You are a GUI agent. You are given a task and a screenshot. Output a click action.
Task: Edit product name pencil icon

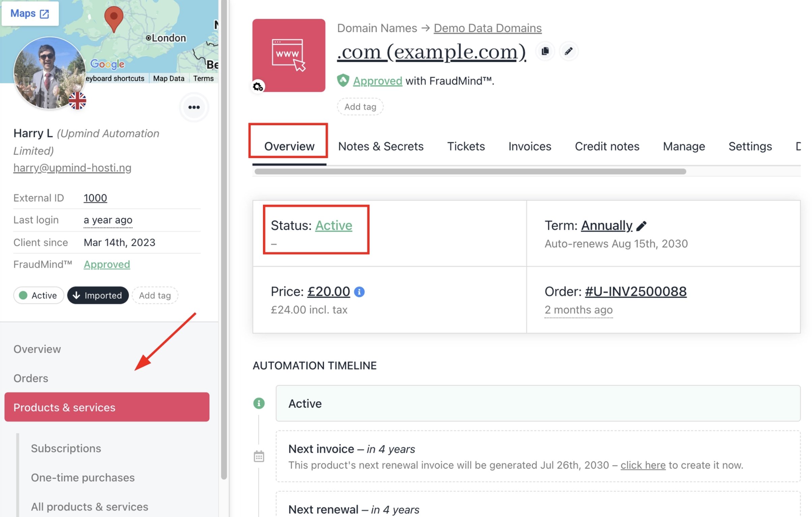tap(569, 51)
